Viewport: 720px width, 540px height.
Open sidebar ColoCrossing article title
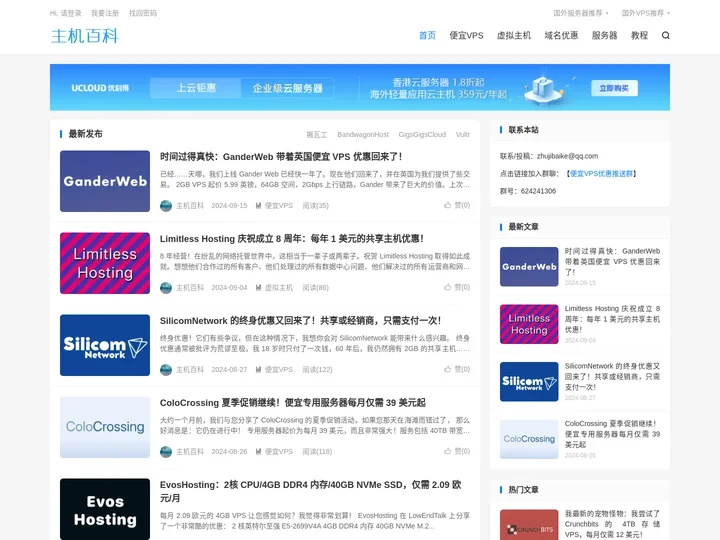612,434
